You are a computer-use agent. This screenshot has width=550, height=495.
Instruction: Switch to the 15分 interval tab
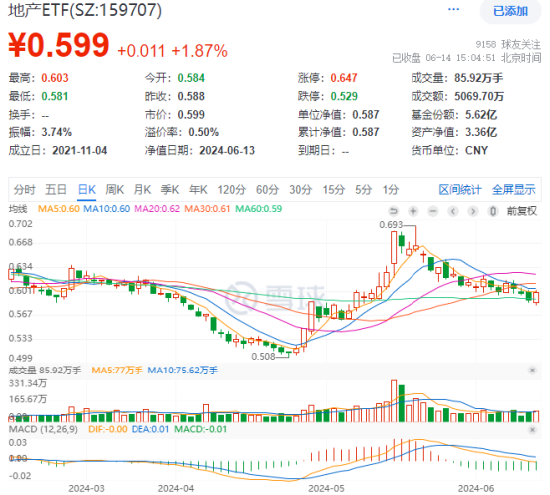334,190
